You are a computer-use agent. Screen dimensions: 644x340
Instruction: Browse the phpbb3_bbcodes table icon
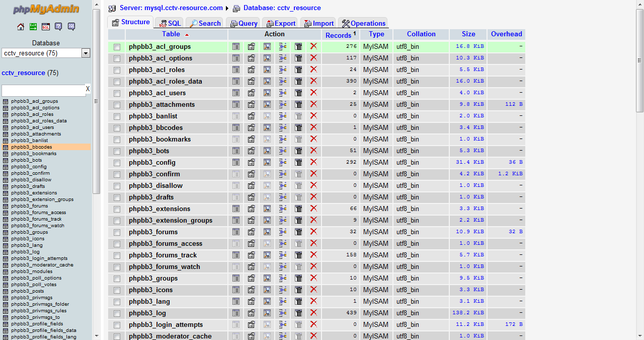236,127
